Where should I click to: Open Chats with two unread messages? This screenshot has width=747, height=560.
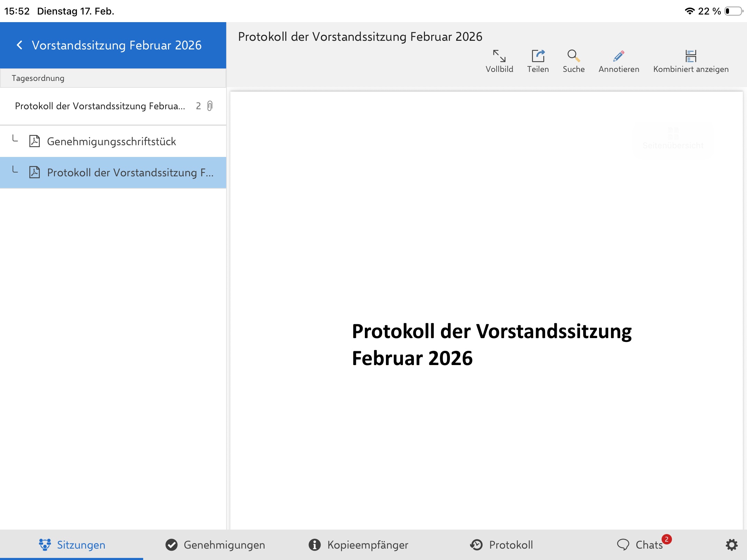tap(643, 545)
